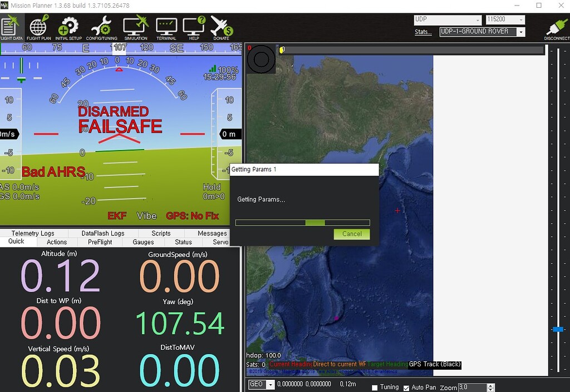570x392 pixels.
Task: Open the Stats link
Action: [x=424, y=32]
